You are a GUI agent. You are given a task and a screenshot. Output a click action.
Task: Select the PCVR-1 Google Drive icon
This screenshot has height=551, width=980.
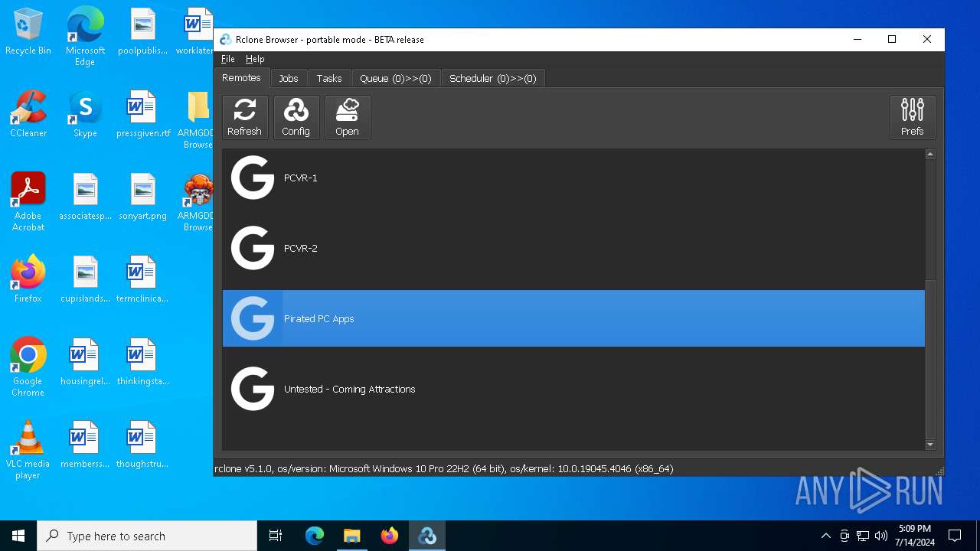pyautogui.click(x=253, y=178)
